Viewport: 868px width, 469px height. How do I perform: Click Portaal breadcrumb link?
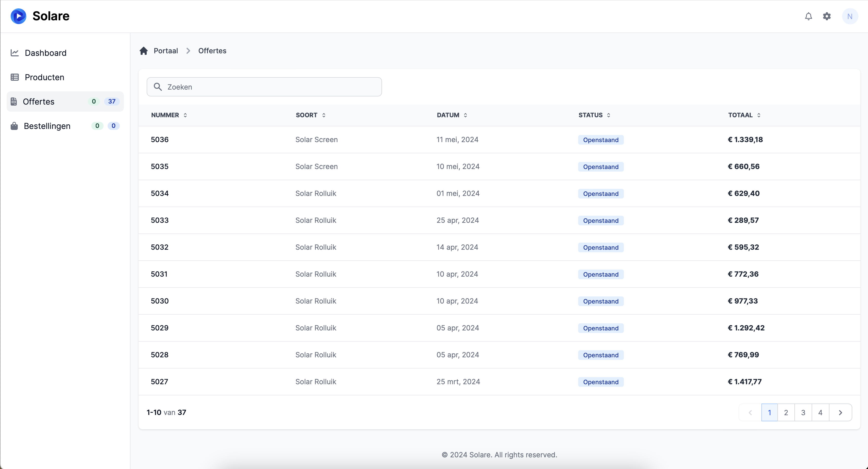click(x=166, y=51)
